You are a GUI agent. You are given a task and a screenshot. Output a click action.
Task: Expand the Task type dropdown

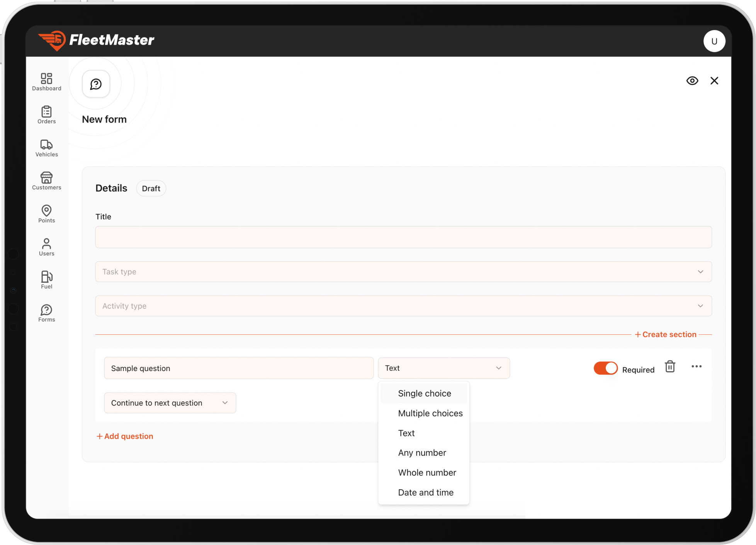point(403,272)
